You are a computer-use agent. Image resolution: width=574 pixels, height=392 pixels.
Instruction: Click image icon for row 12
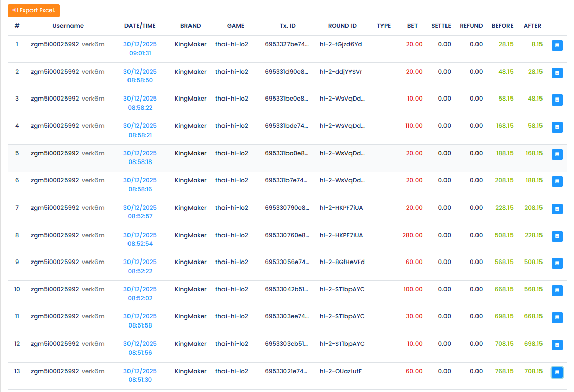[x=557, y=345]
